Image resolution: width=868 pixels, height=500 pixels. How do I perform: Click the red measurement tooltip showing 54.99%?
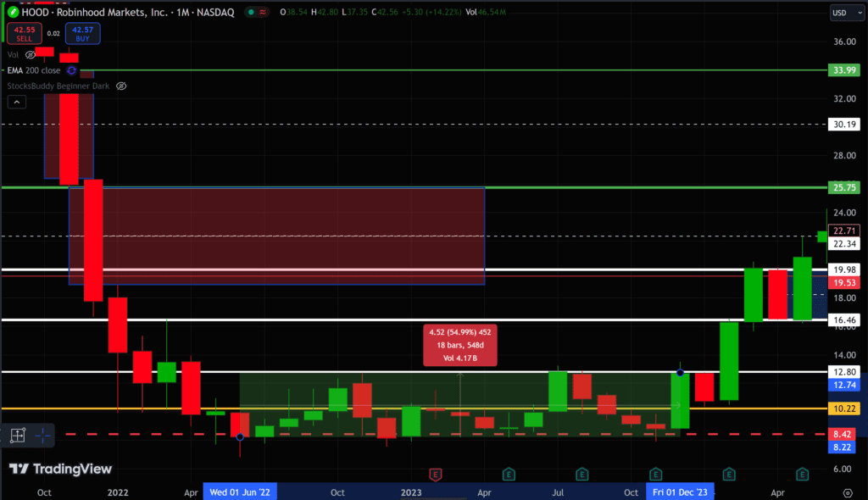pos(460,345)
